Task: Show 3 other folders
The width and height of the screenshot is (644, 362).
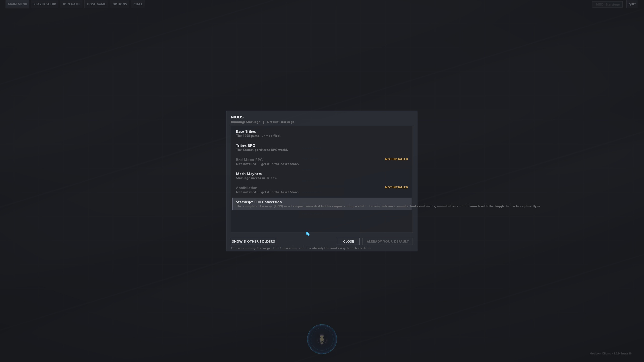Action: pyautogui.click(x=253, y=241)
